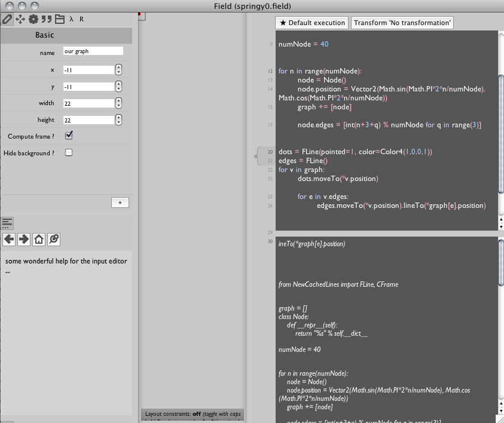Screen dimensions: 504x423
Task: Select the pencil inspector tab icon
Action: click(7, 19)
